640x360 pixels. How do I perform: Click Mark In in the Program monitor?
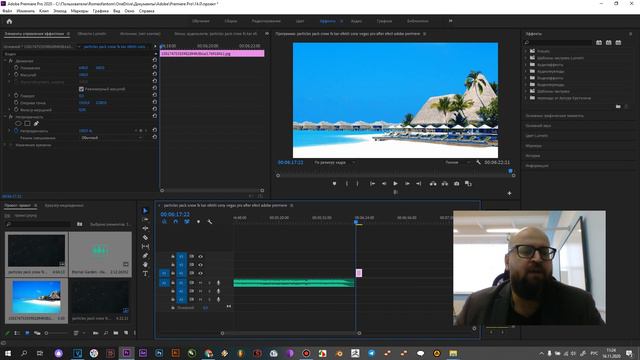pyautogui.click(x=347, y=184)
